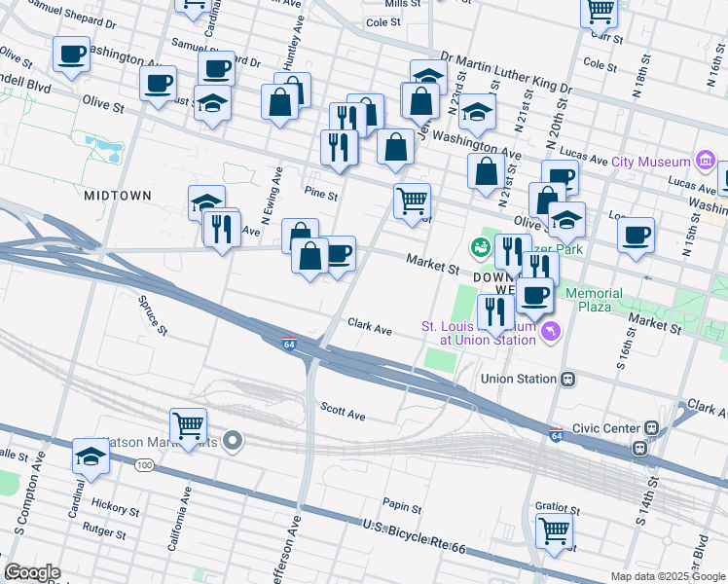Open the graduation cap marker near Hickory St
Screen dimensions: 728x584
coord(91,456)
